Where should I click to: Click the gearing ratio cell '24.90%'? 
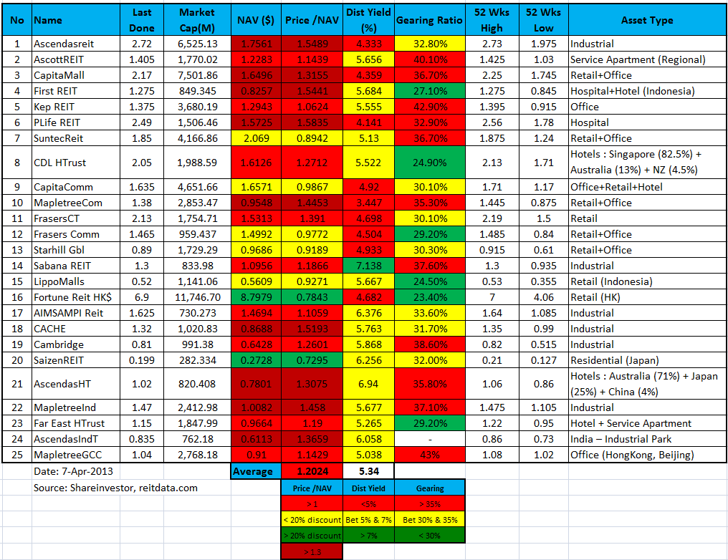point(429,163)
